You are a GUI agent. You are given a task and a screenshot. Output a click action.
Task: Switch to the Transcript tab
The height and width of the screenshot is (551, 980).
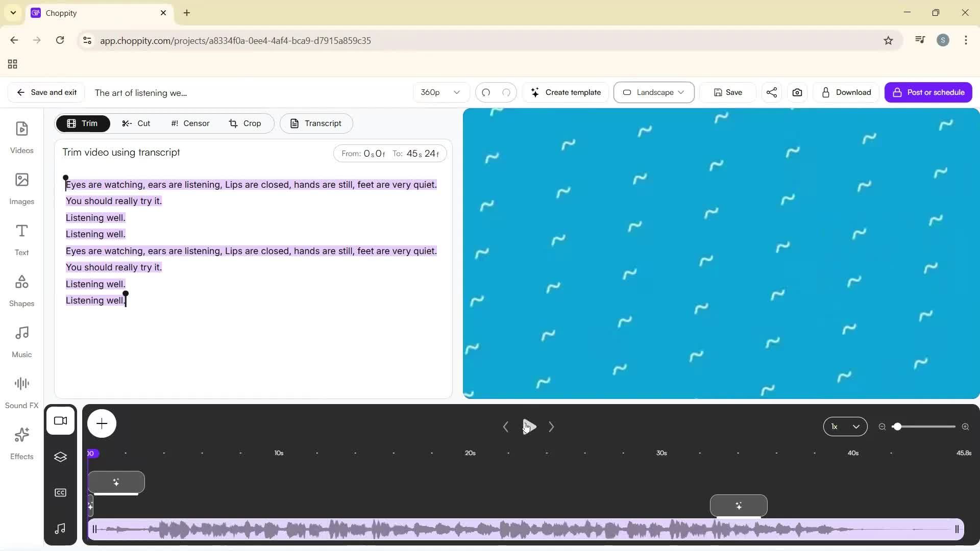pyautogui.click(x=316, y=123)
